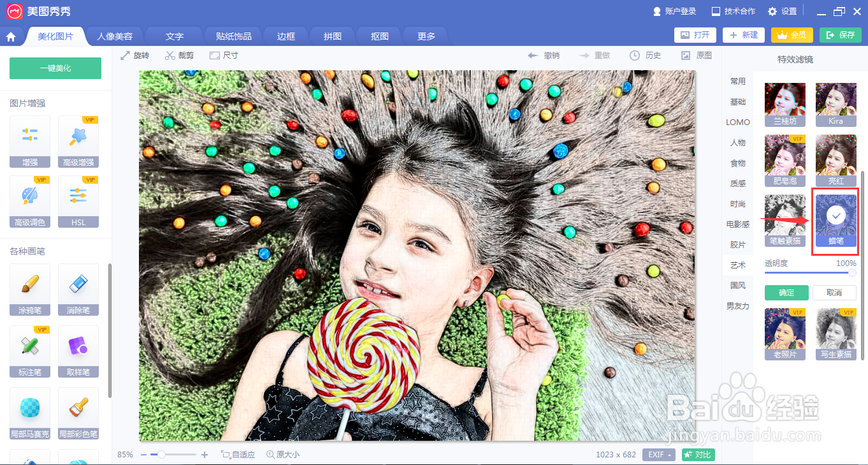Click the zoom in plus icon
This screenshot has width=868, height=465.
tap(205, 455)
